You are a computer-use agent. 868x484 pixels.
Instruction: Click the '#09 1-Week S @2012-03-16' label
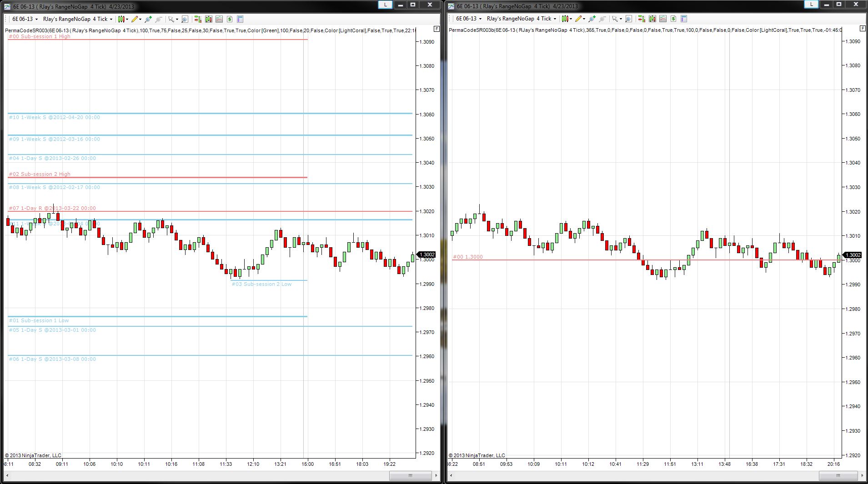[x=55, y=139]
